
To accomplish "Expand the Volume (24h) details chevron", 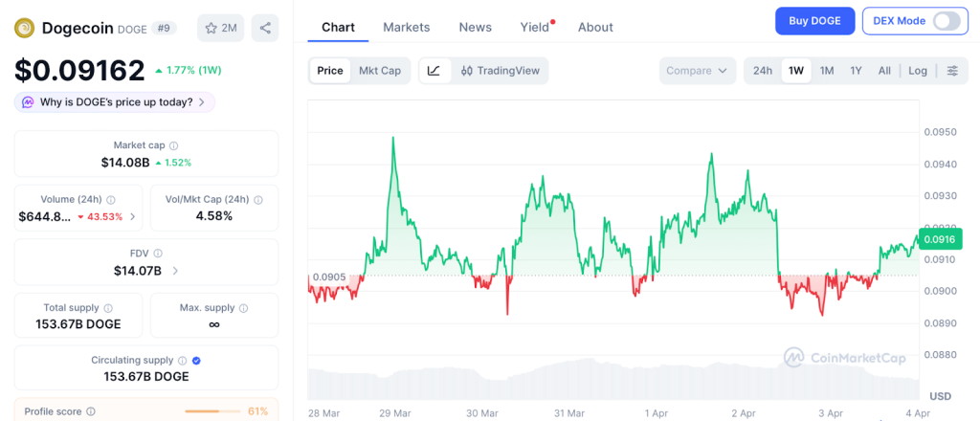I will (132, 217).
